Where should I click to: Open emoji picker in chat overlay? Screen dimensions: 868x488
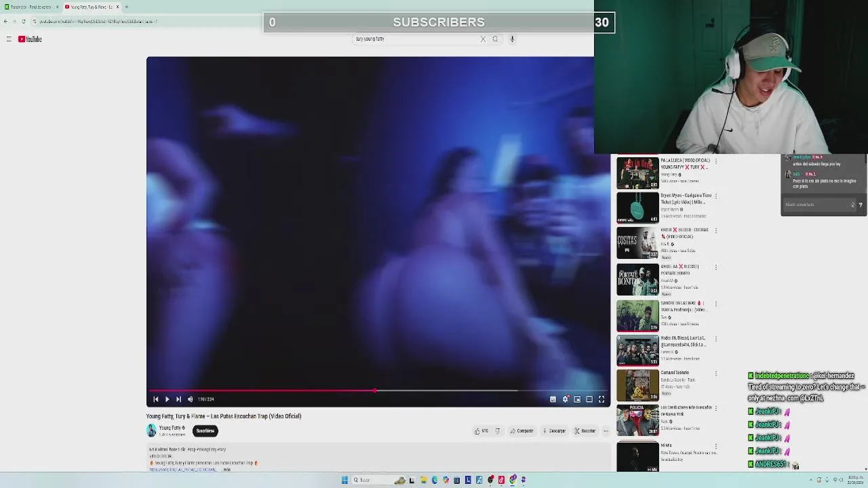(853, 205)
